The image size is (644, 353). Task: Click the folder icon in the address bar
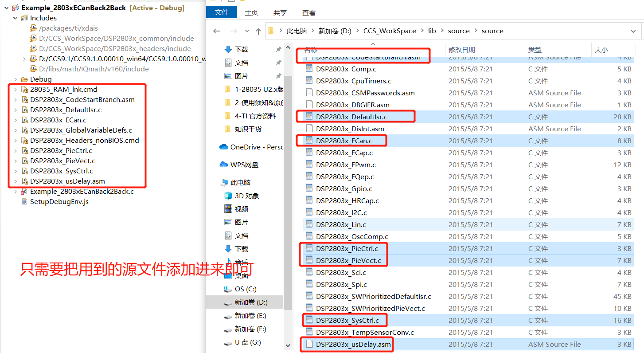271,30
